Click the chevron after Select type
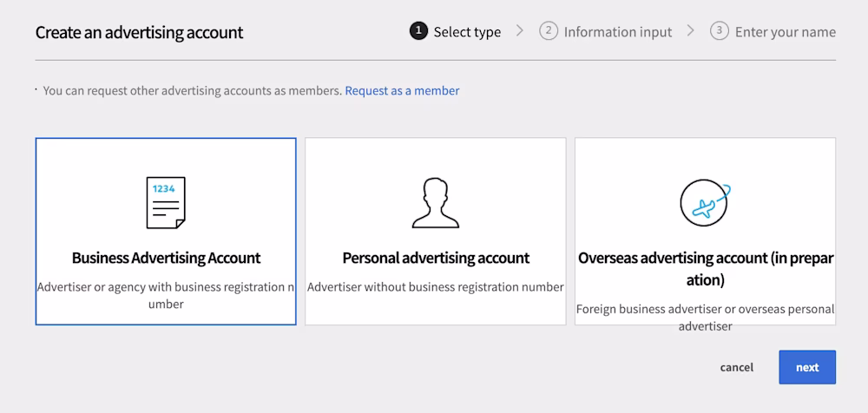 (519, 30)
